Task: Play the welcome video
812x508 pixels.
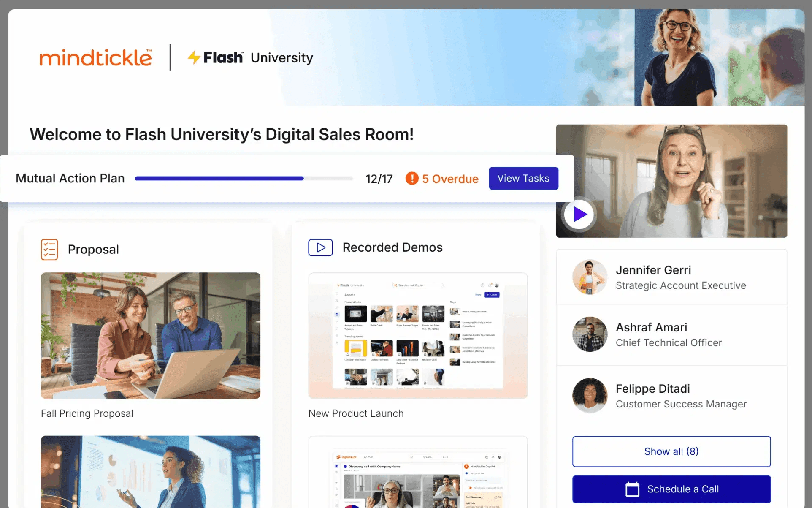Action: click(x=579, y=214)
